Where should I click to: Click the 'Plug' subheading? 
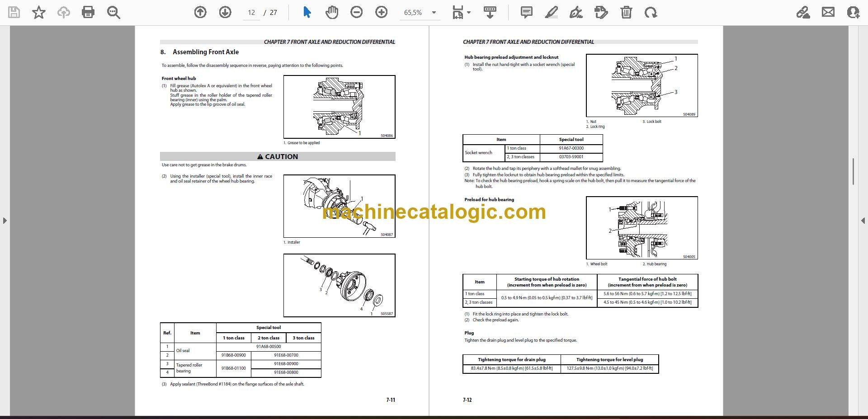(469, 333)
